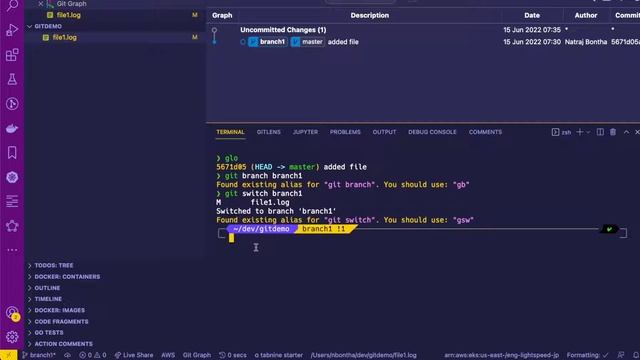Viewport: 640px width, 360px height.
Task: Click the master branch label
Action: [308, 42]
